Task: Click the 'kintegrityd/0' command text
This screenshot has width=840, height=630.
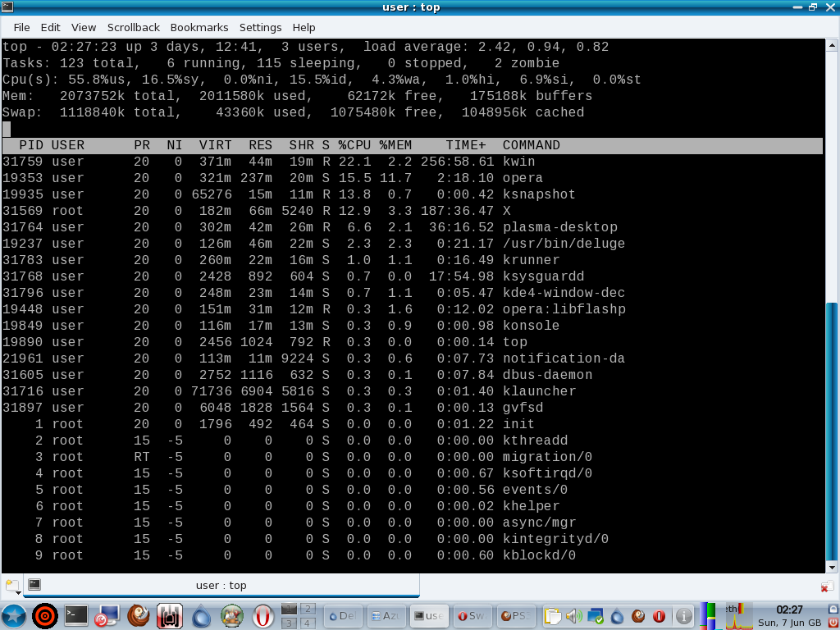Action: coord(555,539)
